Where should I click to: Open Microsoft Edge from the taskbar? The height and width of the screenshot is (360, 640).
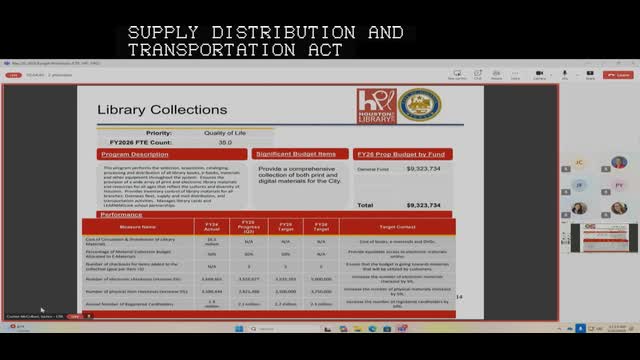pos(372,329)
